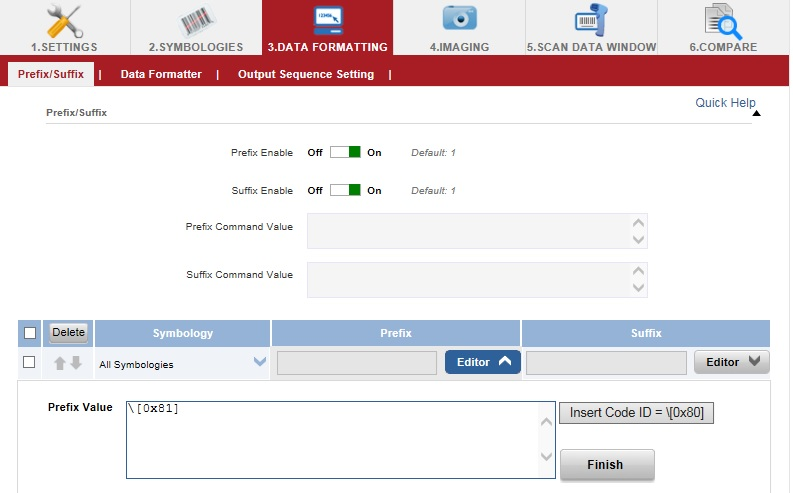This screenshot has width=793, height=493.
Task: Toggle the Suffix Enable switch
Action: 345,190
